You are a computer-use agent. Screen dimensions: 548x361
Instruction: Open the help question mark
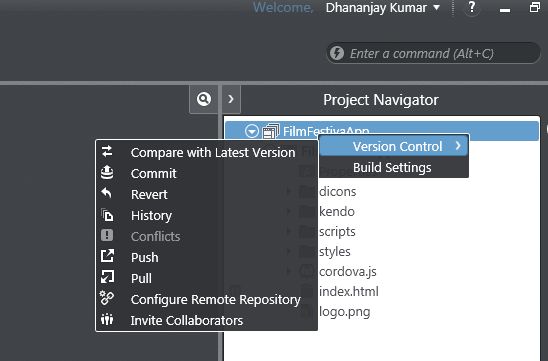pyautogui.click(x=472, y=7)
